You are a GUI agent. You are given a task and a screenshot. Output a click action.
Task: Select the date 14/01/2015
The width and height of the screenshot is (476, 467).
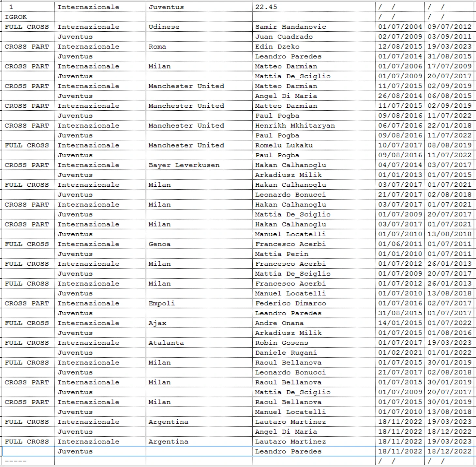400,323
